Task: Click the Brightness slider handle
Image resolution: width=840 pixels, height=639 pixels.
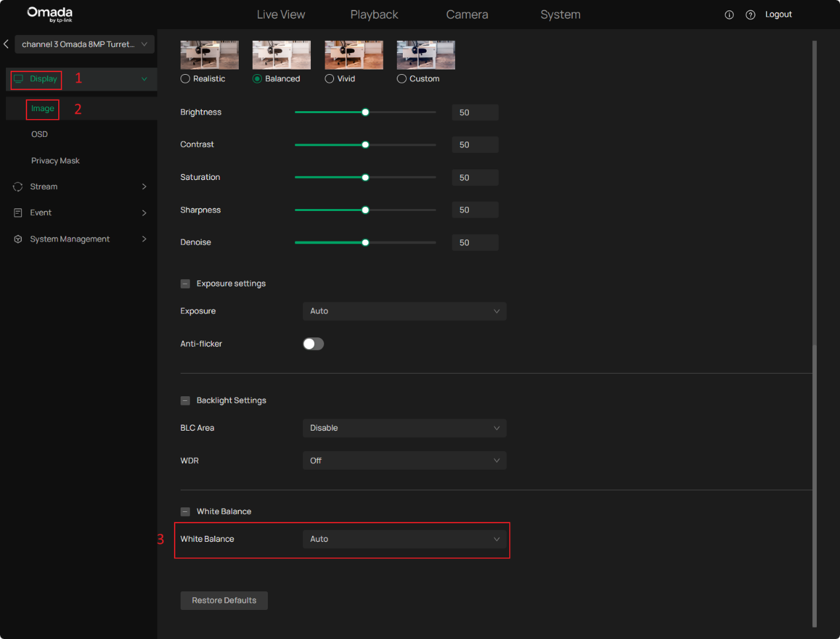Action: pos(365,112)
